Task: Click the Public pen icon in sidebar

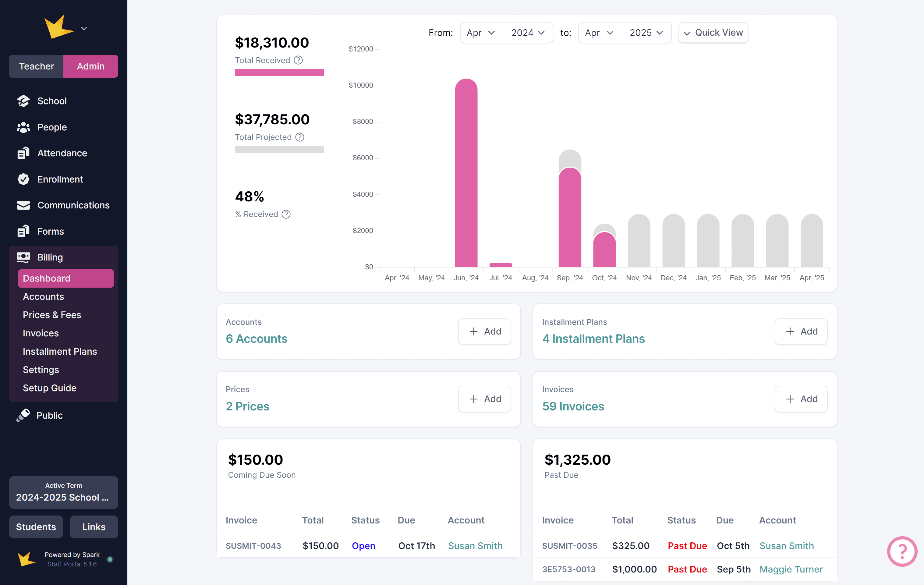Action: coord(23,415)
